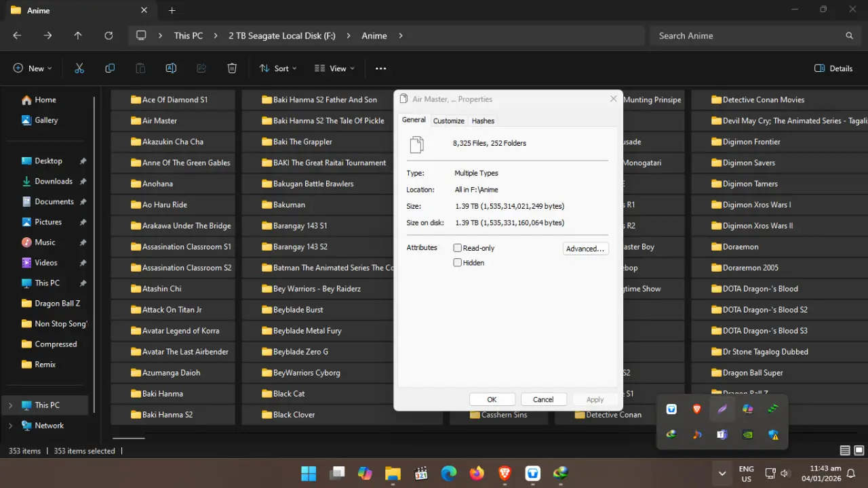Open the notification bell in system tray
This screenshot has height=488, width=868.
point(851,473)
